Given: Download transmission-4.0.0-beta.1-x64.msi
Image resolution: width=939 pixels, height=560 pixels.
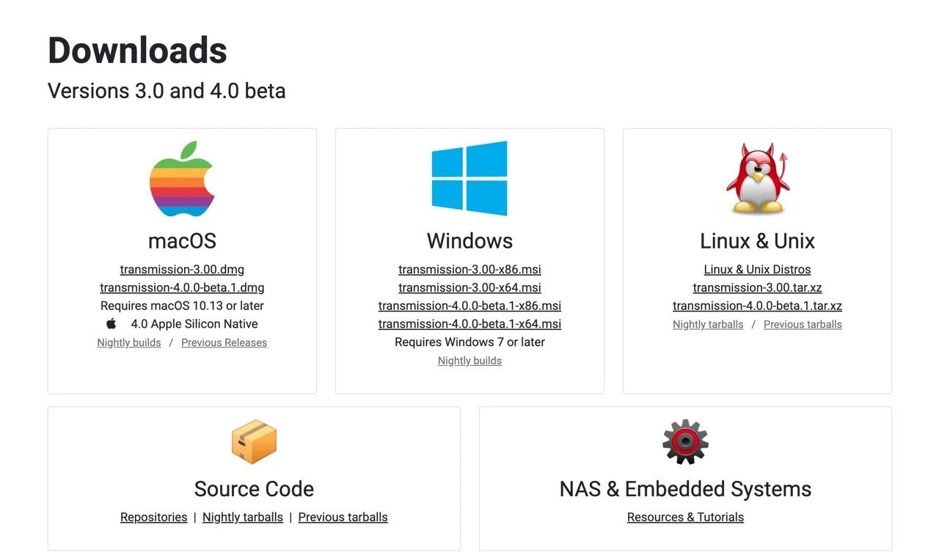Looking at the screenshot, I should point(469,324).
